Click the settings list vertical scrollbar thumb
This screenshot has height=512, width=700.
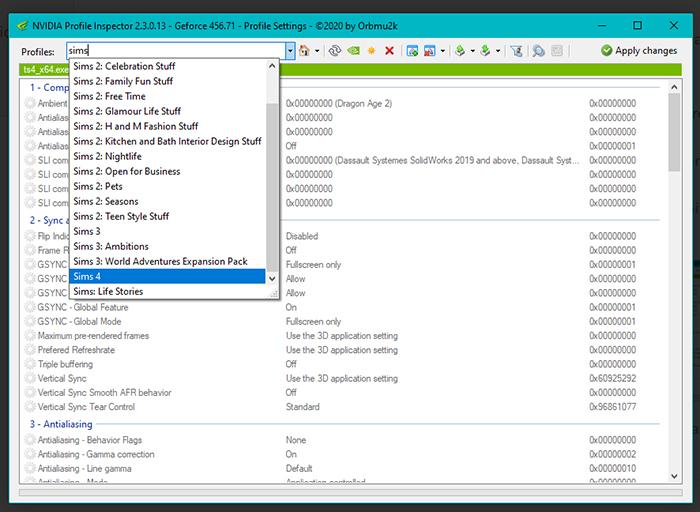(x=674, y=132)
